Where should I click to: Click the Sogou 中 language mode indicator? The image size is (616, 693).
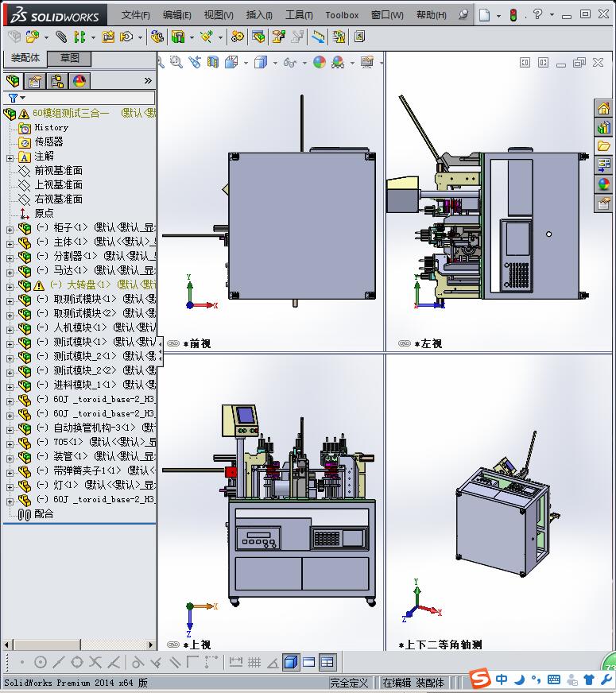point(501,679)
